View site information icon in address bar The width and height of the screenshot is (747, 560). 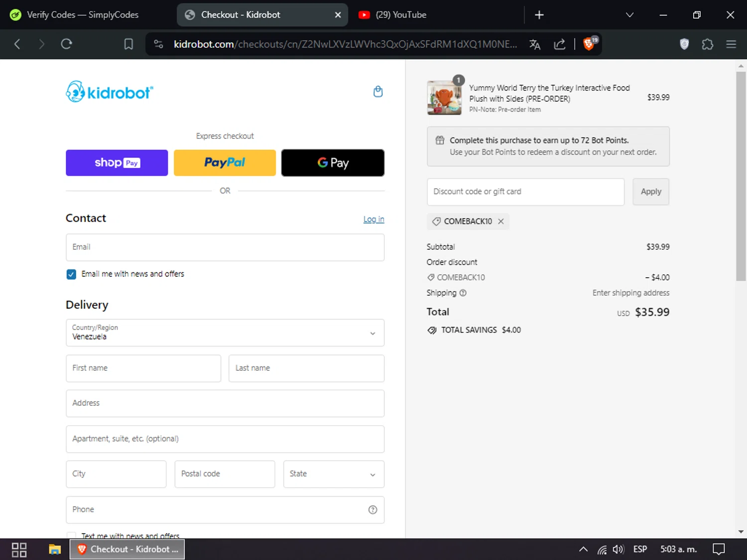(158, 44)
